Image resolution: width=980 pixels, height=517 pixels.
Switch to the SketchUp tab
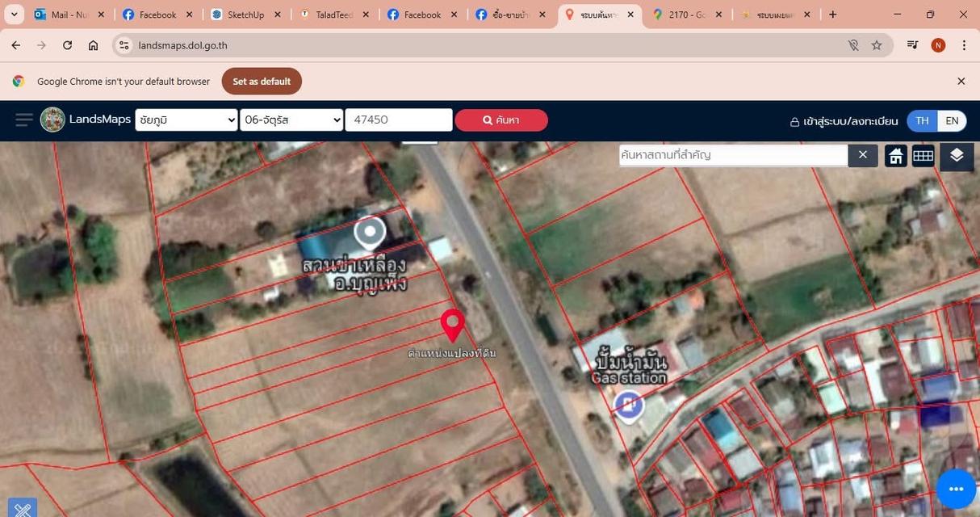coord(245,15)
